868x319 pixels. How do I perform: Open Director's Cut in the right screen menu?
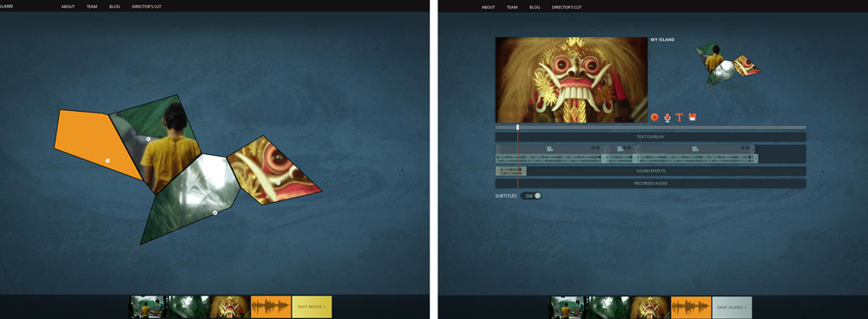tap(567, 7)
